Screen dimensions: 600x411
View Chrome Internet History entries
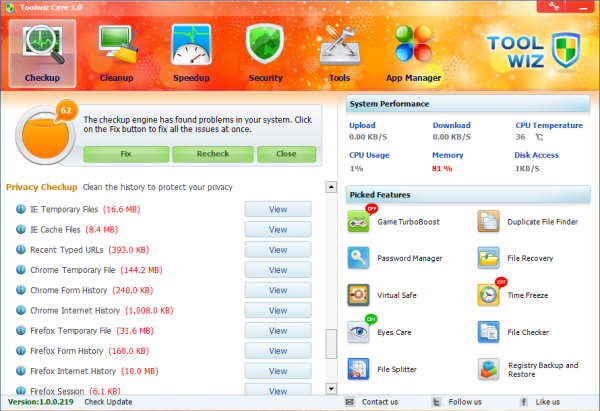pyautogui.click(x=278, y=310)
